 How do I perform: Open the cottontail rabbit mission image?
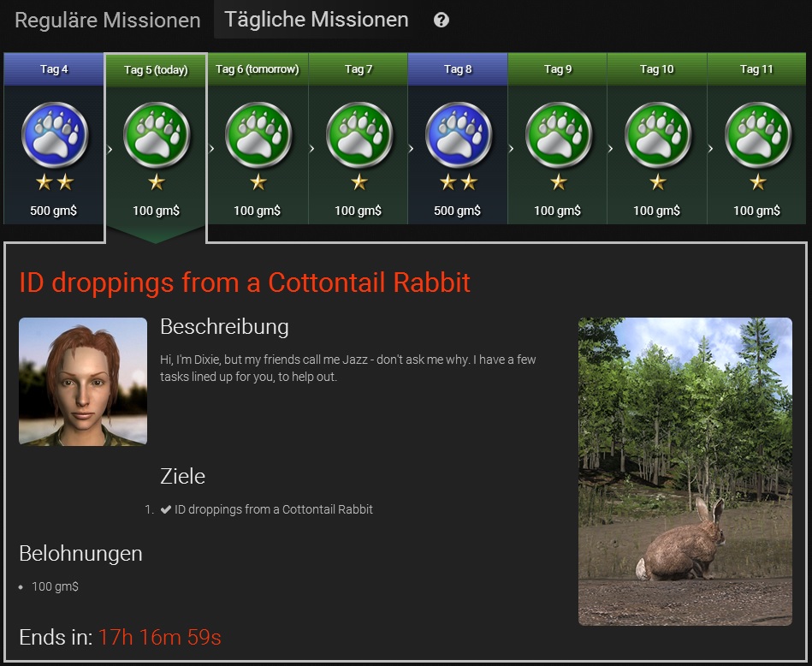coord(685,472)
